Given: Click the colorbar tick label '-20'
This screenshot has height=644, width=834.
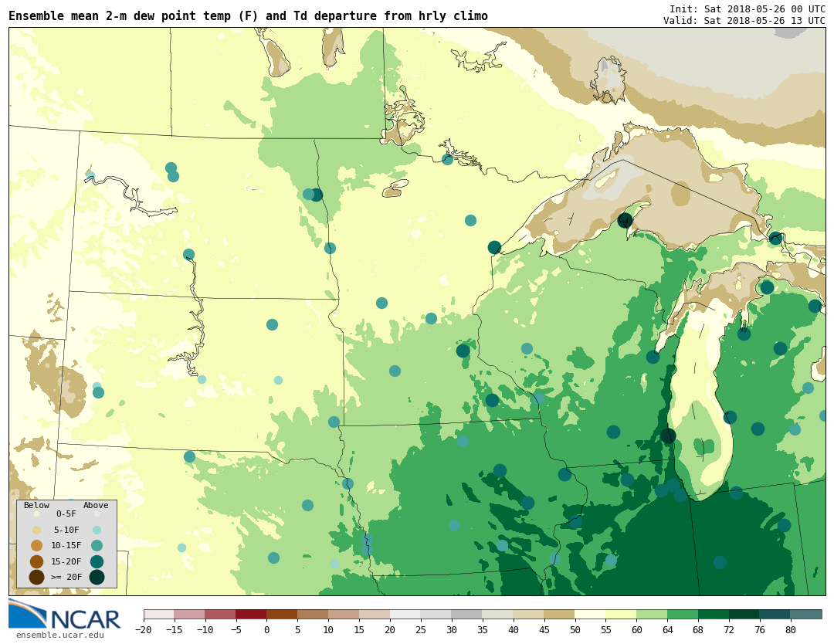Looking at the screenshot, I should [143, 630].
